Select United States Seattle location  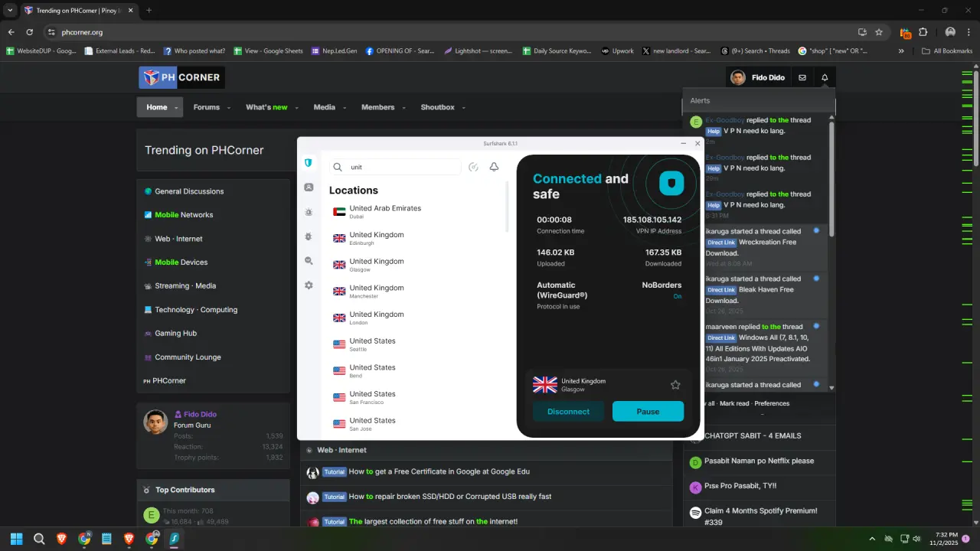[417, 344]
